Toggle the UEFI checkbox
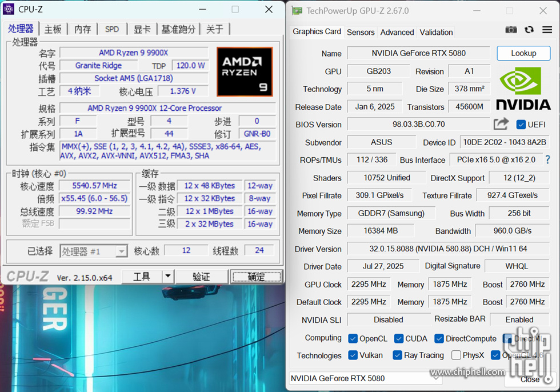This screenshot has width=560, height=392. tap(521, 125)
